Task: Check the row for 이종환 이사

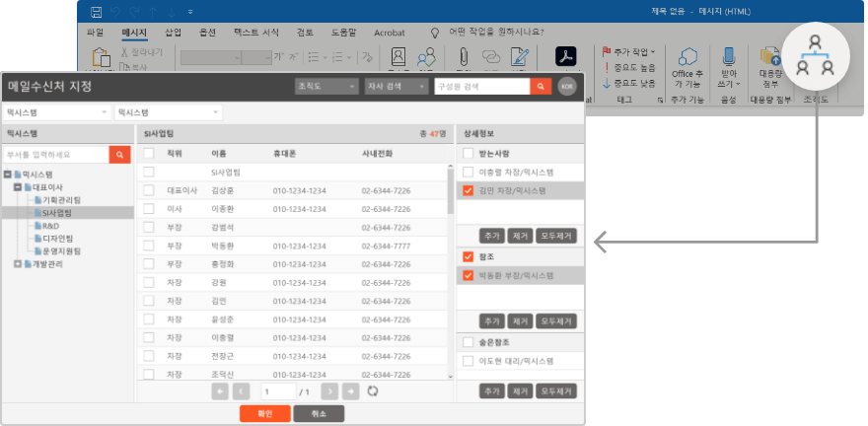Action: pos(148,209)
